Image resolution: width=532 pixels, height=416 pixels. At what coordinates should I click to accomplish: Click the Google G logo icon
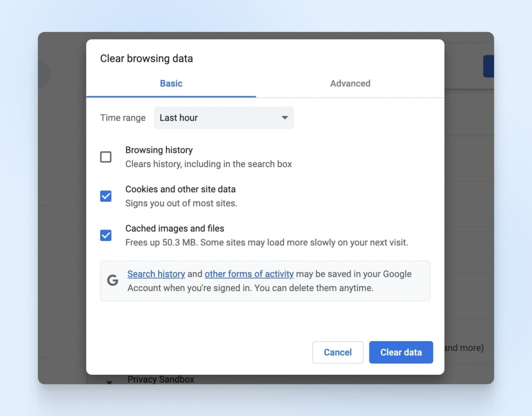click(113, 280)
